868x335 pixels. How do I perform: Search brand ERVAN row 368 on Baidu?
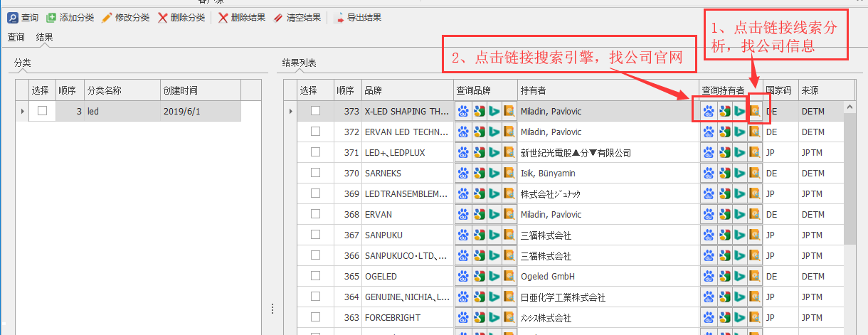[x=463, y=214]
